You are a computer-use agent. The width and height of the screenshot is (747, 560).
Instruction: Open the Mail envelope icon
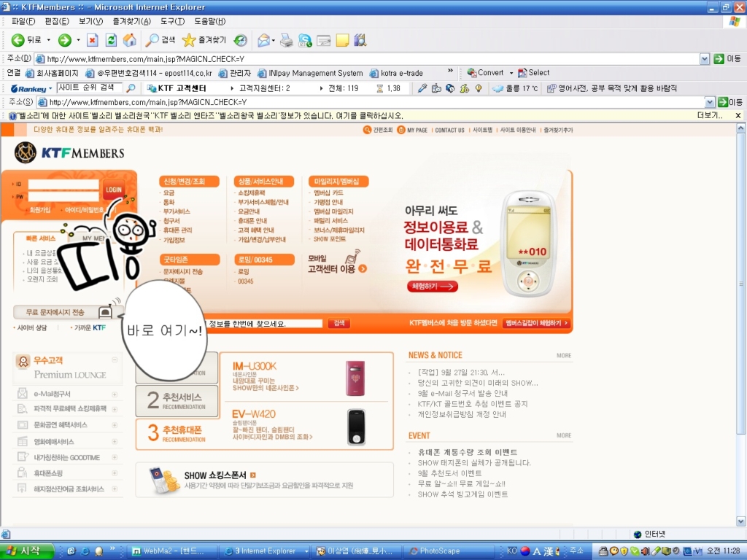click(x=263, y=41)
